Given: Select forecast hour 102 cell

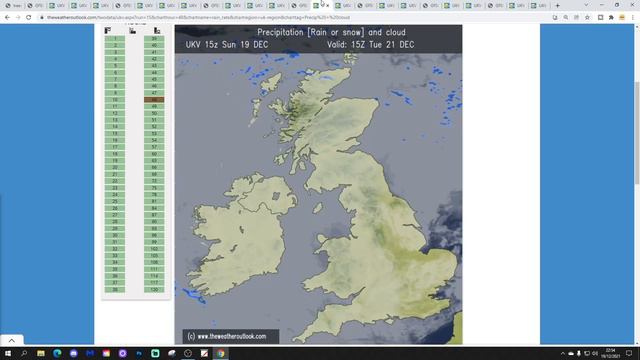Looking at the screenshot, I should click(154, 249).
